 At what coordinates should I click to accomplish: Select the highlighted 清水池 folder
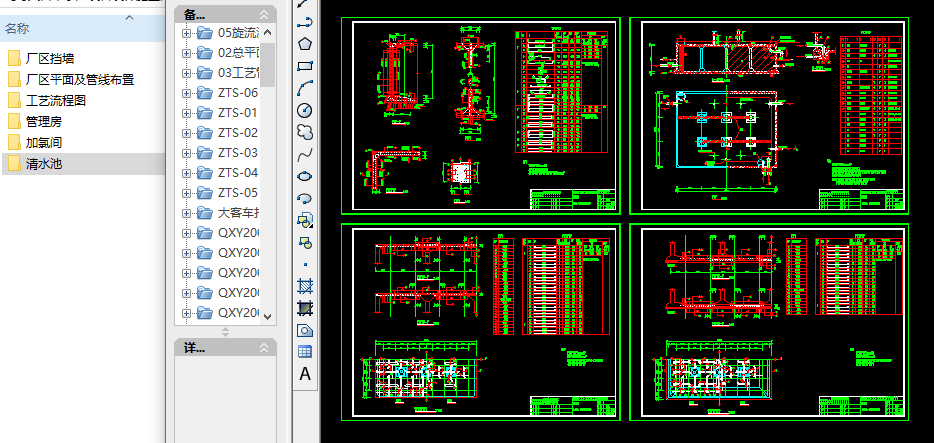point(83,164)
